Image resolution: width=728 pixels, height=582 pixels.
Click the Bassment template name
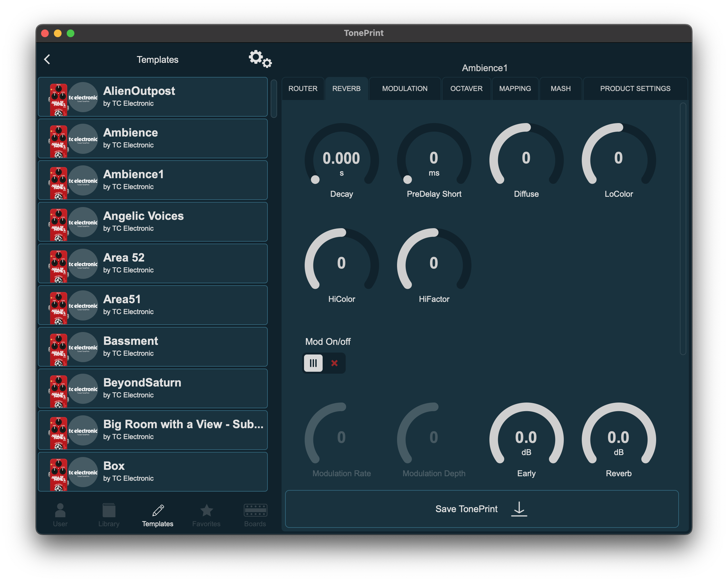131,340
